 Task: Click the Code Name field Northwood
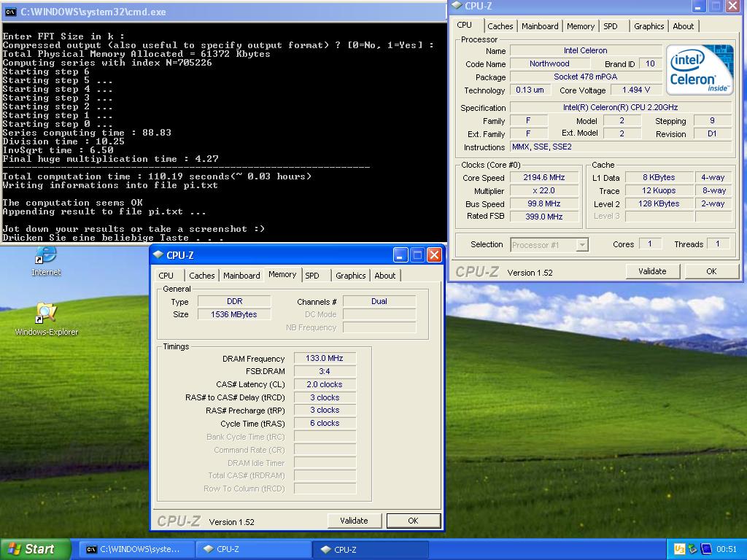click(550, 63)
